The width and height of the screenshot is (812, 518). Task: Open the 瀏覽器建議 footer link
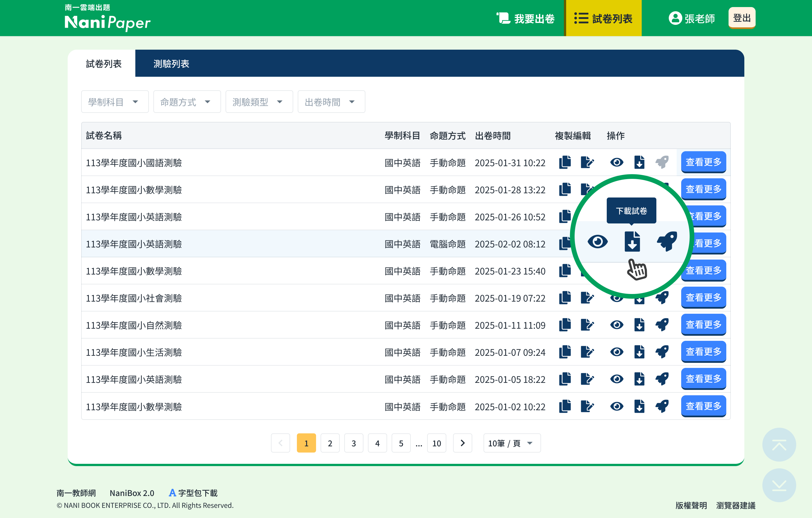coord(736,505)
